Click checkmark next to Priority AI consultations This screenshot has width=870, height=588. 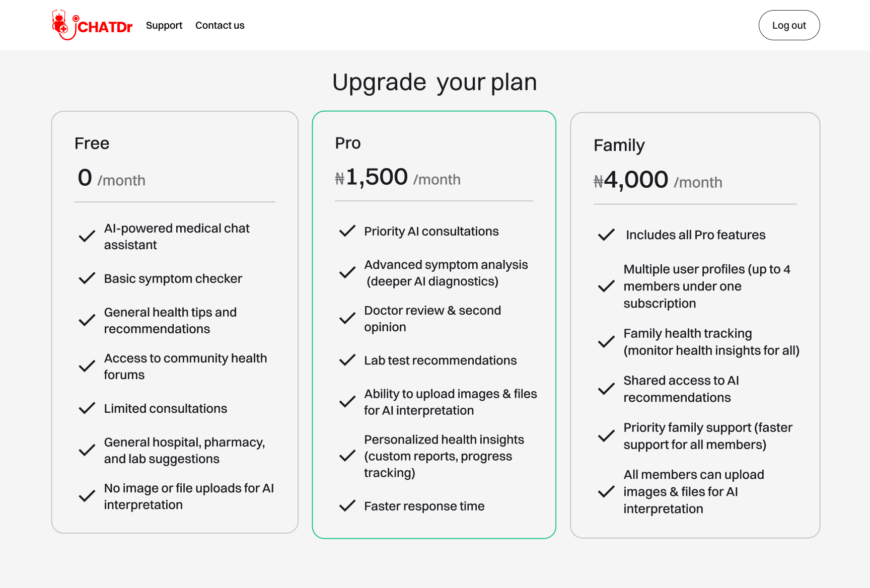pyautogui.click(x=347, y=231)
